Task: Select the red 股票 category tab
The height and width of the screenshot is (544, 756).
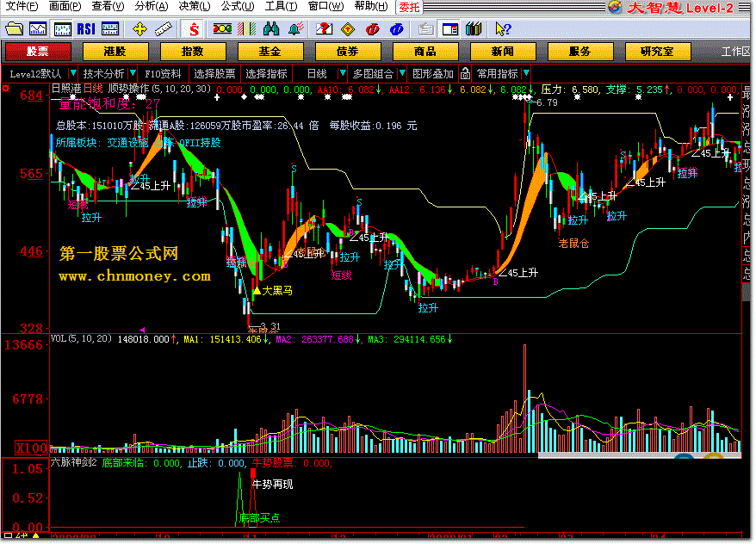Action: coord(38,52)
